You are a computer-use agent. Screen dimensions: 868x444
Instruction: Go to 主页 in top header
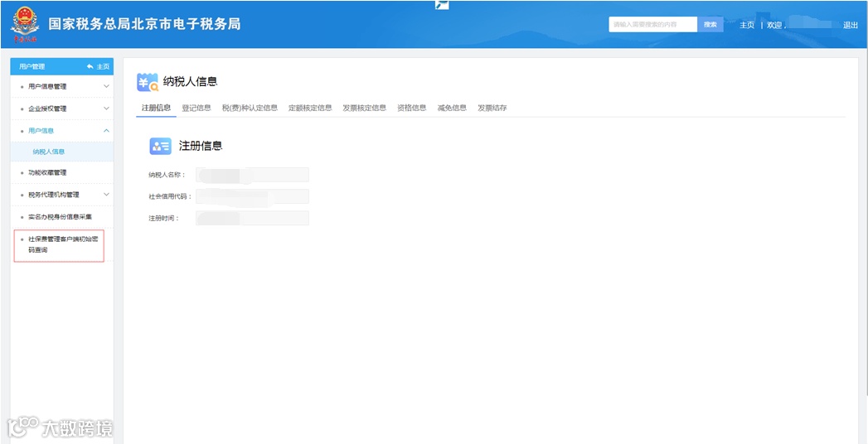pyautogui.click(x=747, y=25)
